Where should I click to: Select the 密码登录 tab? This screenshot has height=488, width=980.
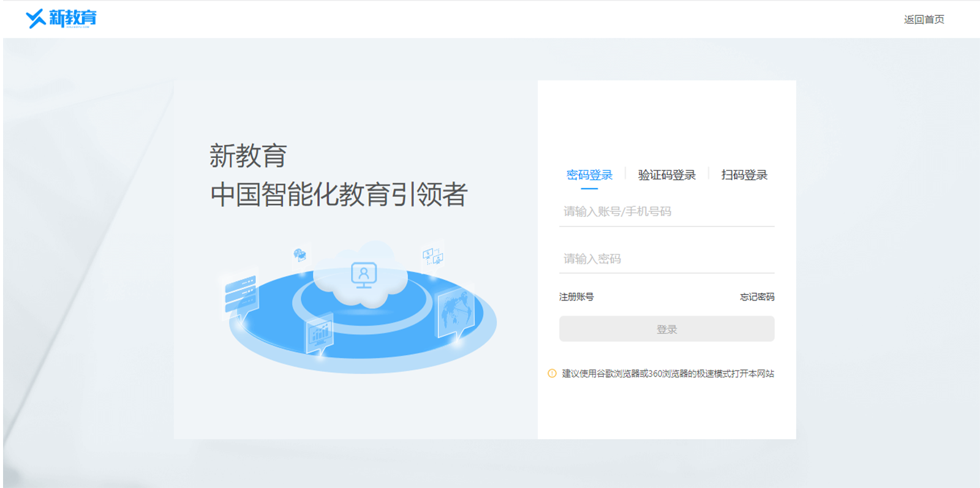589,175
